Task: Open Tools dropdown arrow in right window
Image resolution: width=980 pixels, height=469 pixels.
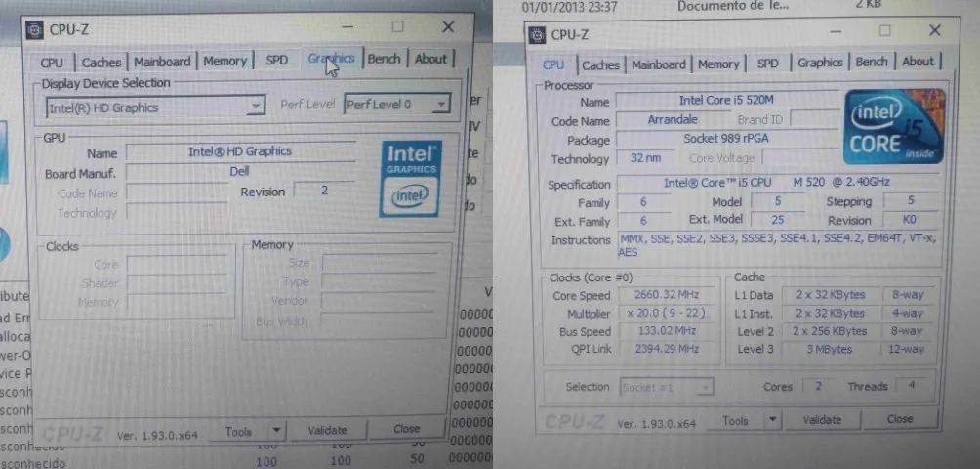Action: tap(773, 420)
